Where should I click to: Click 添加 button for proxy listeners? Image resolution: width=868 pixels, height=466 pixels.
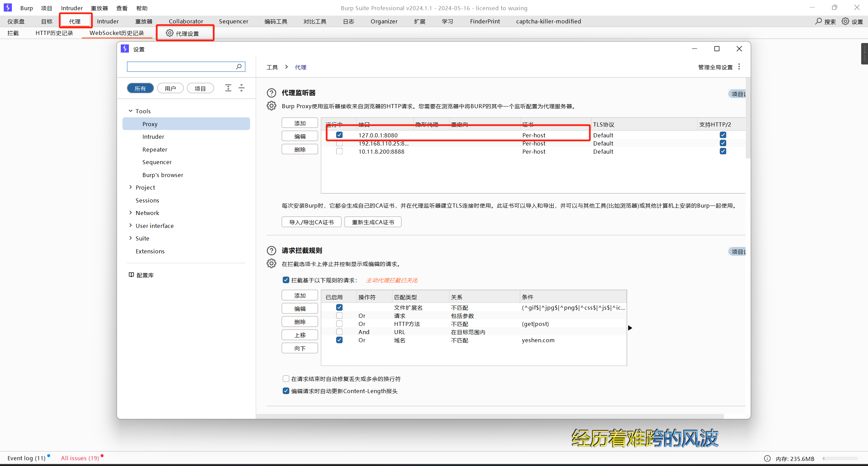pos(300,123)
